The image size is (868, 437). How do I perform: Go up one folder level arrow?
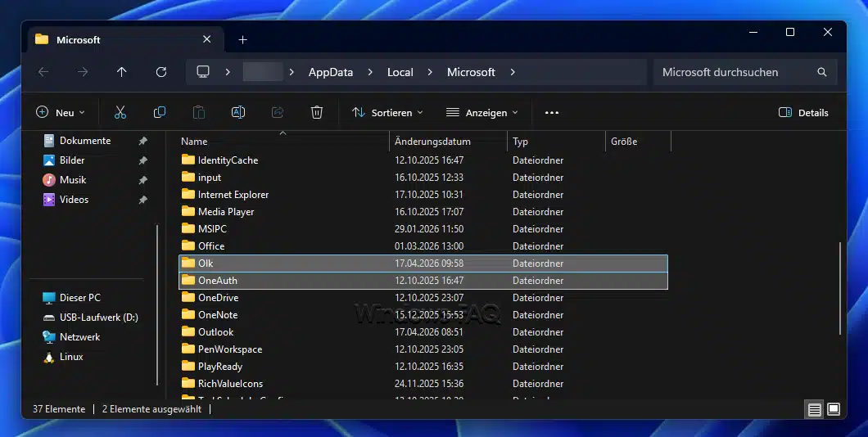click(122, 72)
